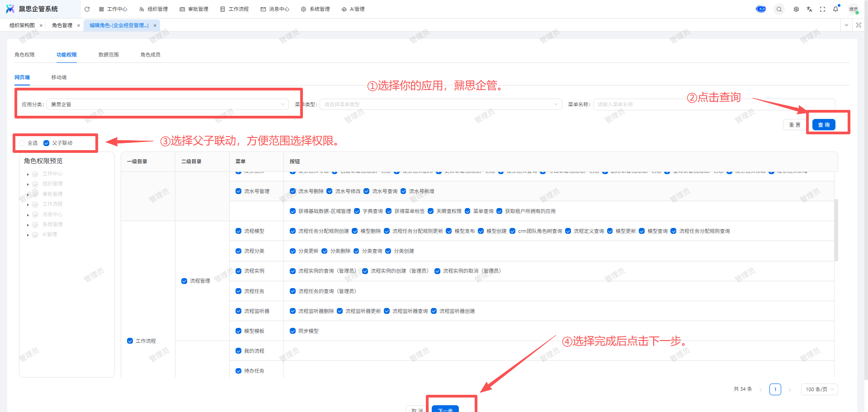This screenshot has width=868, height=412.
Task: Open settings via the top-right gear icon
Action: pos(796,9)
